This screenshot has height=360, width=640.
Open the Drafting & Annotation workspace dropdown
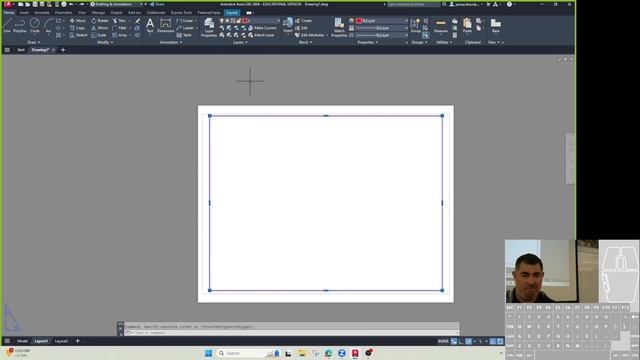[x=116, y=4]
